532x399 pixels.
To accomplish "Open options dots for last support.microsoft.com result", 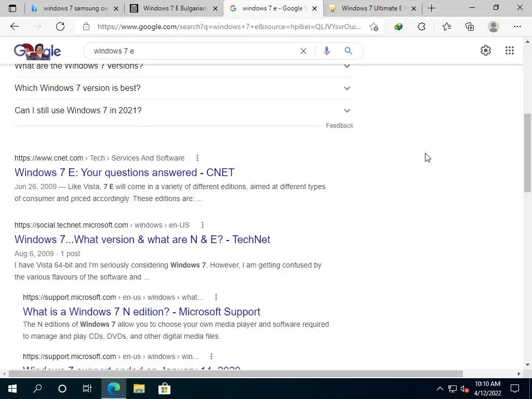I will [211, 356].
